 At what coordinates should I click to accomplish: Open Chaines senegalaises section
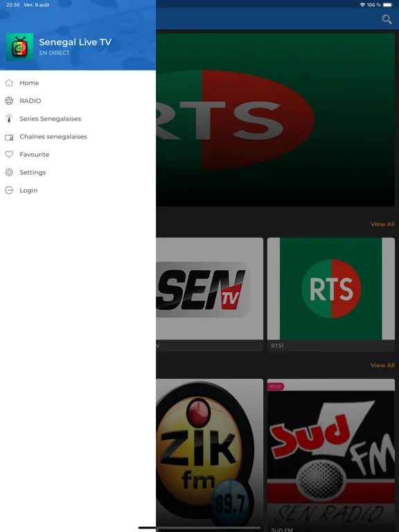pyautogui.click(x=78, y=136)
